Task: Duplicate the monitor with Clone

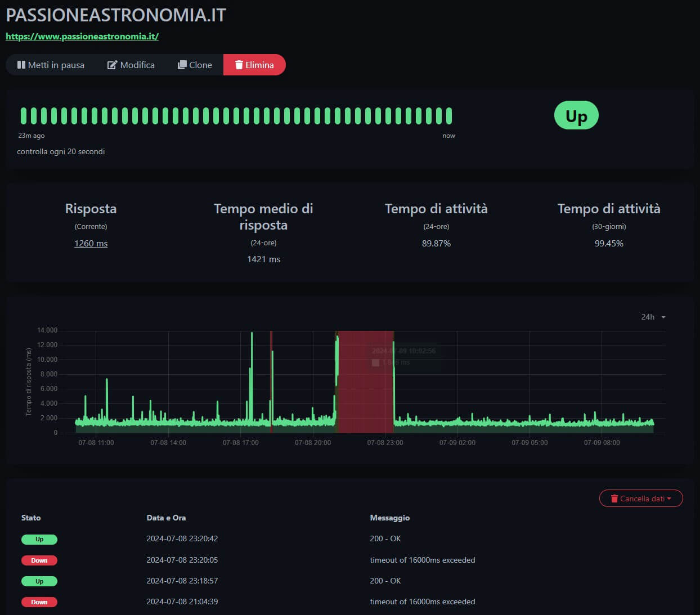Action: pyautogui.click(x=195, y=65)
